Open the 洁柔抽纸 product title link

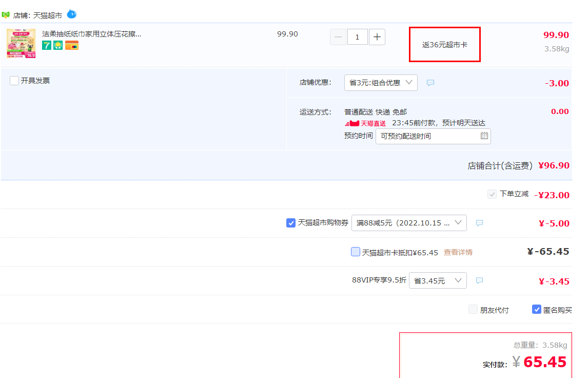tap(91, 34)
